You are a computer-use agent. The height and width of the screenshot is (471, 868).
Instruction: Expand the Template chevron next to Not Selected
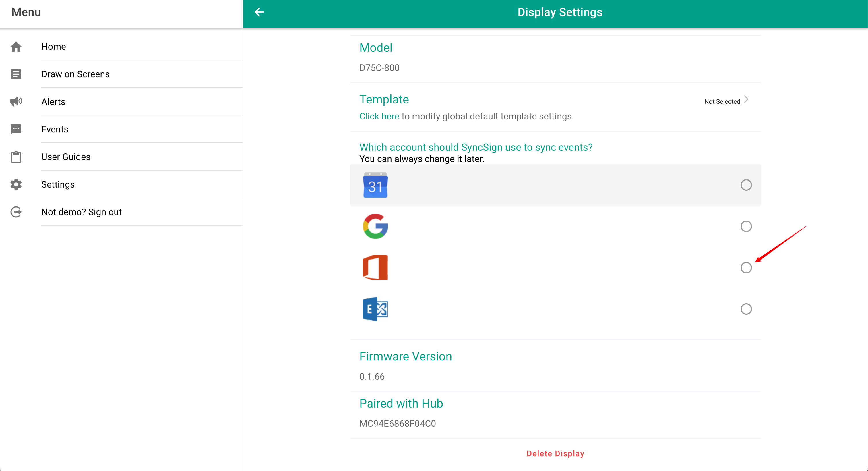746,99
